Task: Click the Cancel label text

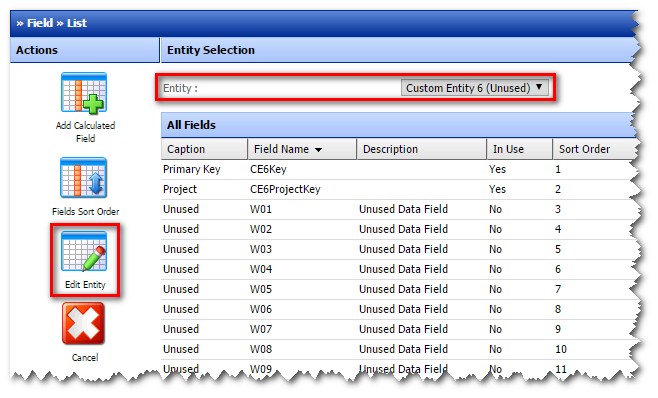Action: [85, 358]
